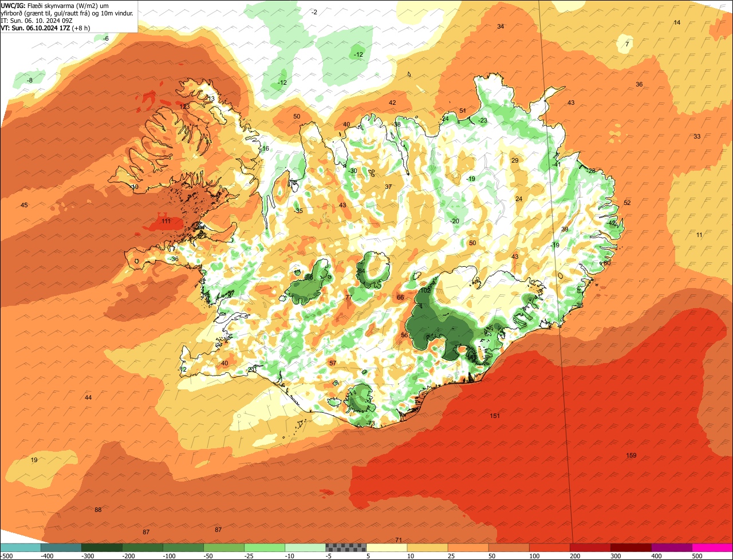
Task: Click the small island outline off the north coast
Action: click(409, 74)
